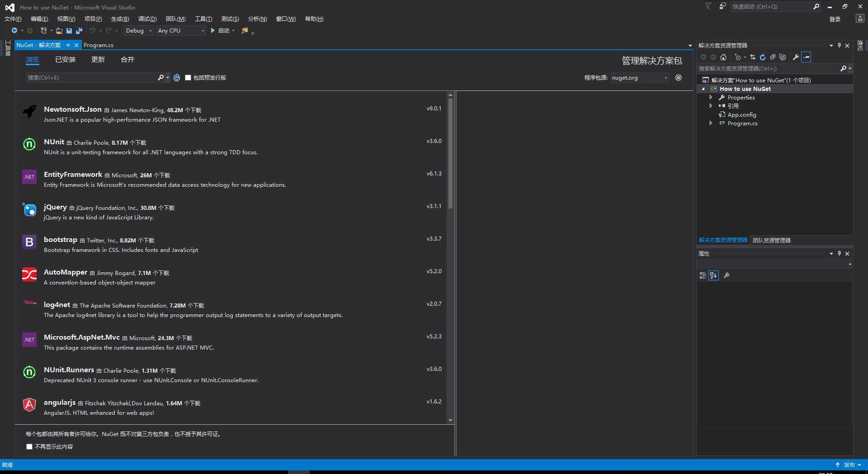The height and width of the screenshot is (474, 868).
Task: Select App.config in Solution Explorer
Action: coord(741,114)
